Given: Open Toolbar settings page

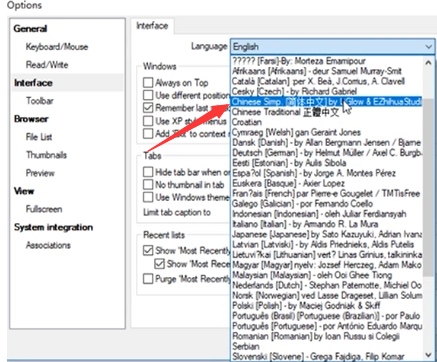Looking at the screenshot, I should point(40,101).
